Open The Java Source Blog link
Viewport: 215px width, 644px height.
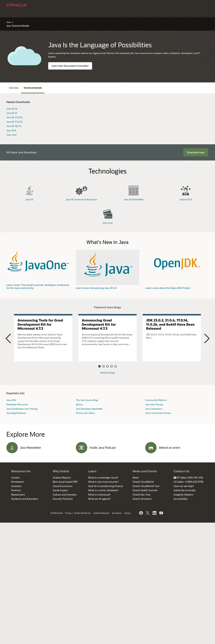coord(87,400)
